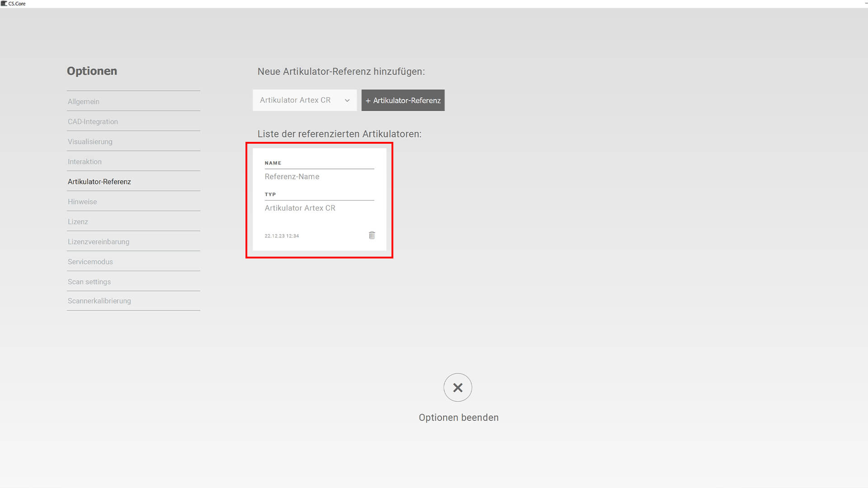The image size is (868, 488).
Task: Click the timestamp 22.12.23 12:34
Action: (x=282, y=236)
